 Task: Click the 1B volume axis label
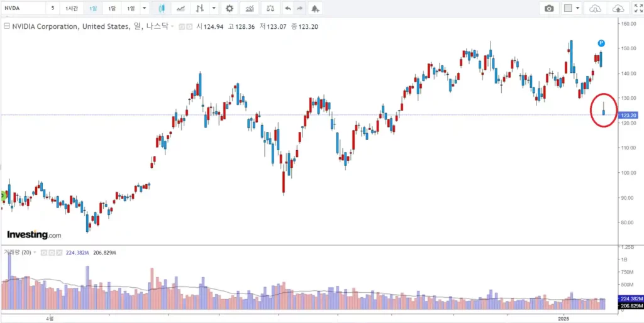pyautogui.click(x=624, y=260)
